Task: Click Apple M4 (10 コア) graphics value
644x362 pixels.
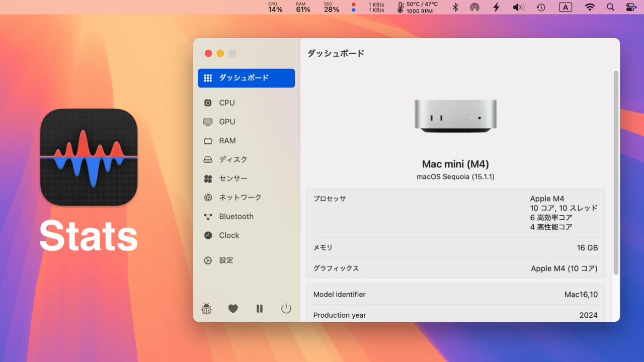Action: point(565,268)
